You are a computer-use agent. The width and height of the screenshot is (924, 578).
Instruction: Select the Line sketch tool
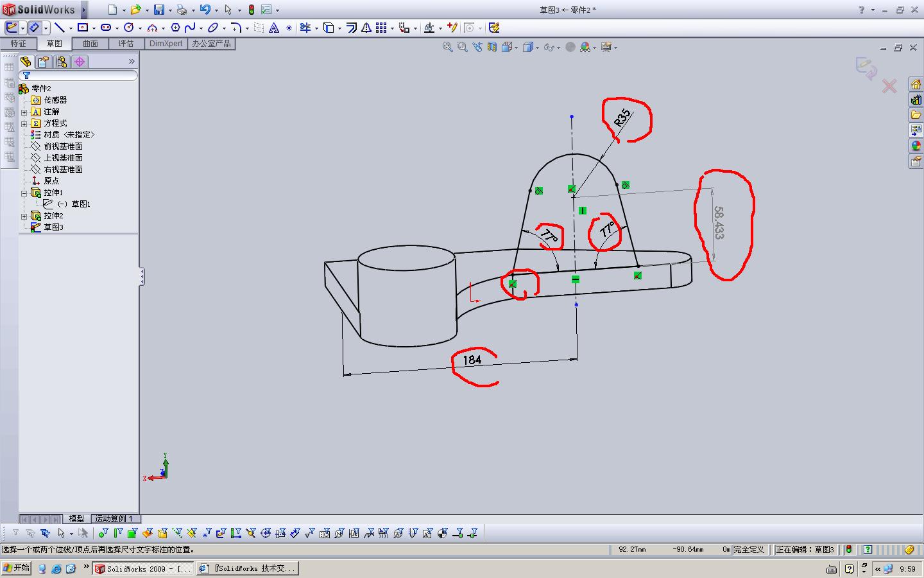click(x=60, y=28)
